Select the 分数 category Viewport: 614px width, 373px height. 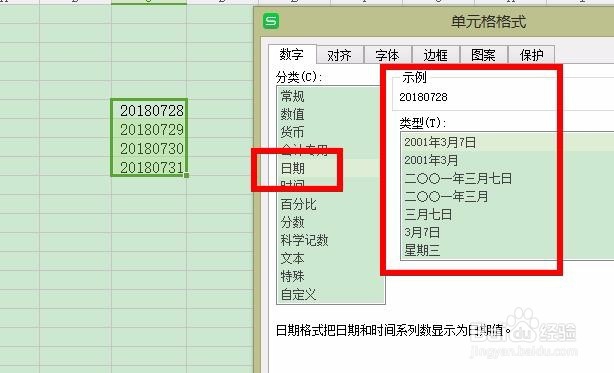pos(293,222)
